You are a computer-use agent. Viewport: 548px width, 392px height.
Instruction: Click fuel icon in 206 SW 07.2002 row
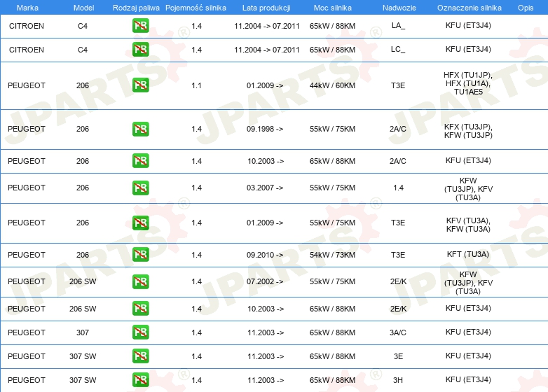pyautogui.click(x=140, y=281)
